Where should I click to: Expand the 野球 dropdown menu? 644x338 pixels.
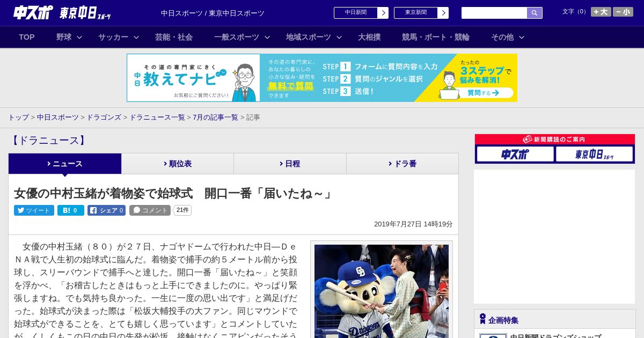tap(69, 37)
